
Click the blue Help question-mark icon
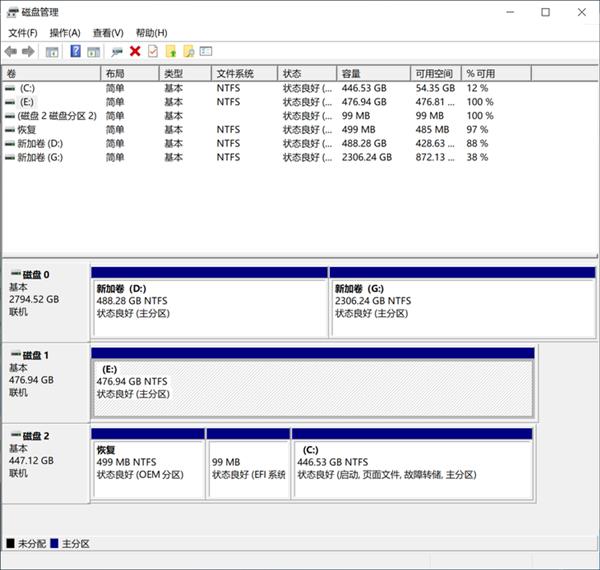click(x=75, y=51)
